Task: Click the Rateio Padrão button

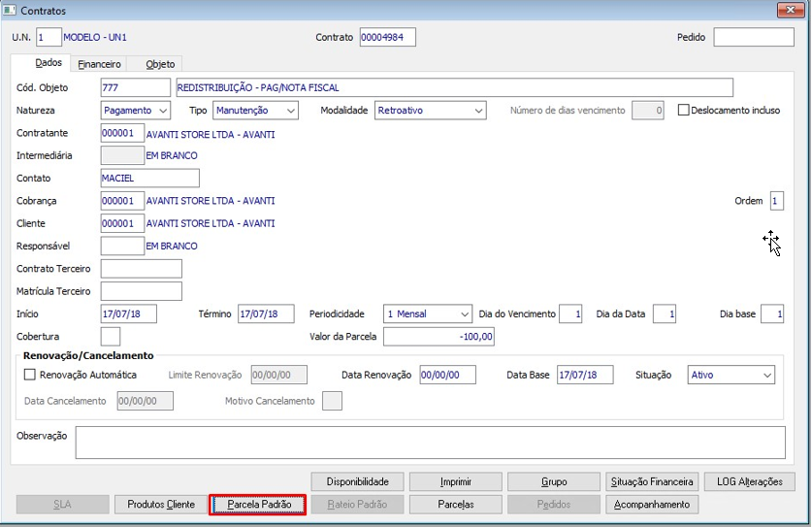Action: 357,505
